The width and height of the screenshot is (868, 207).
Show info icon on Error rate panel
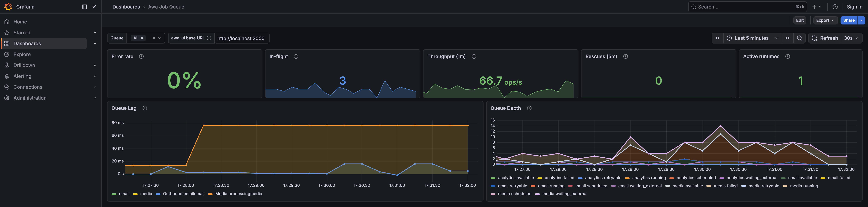tap(142, 56)
